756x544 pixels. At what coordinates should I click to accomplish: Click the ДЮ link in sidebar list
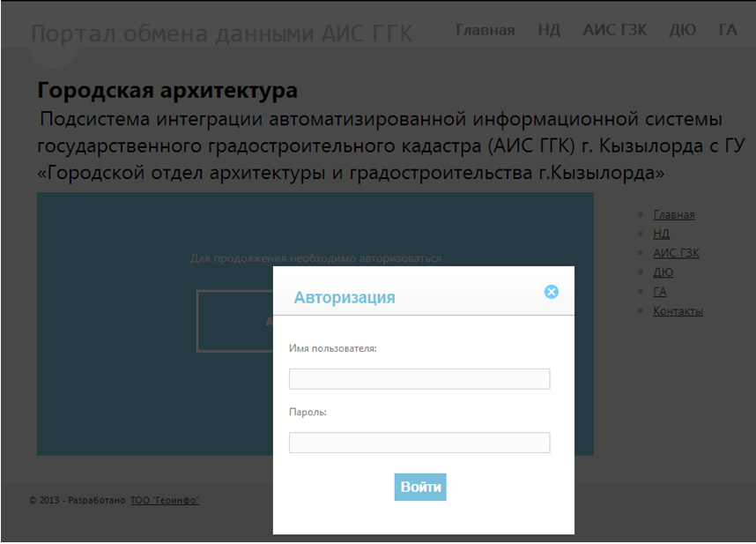coord(663,272)
